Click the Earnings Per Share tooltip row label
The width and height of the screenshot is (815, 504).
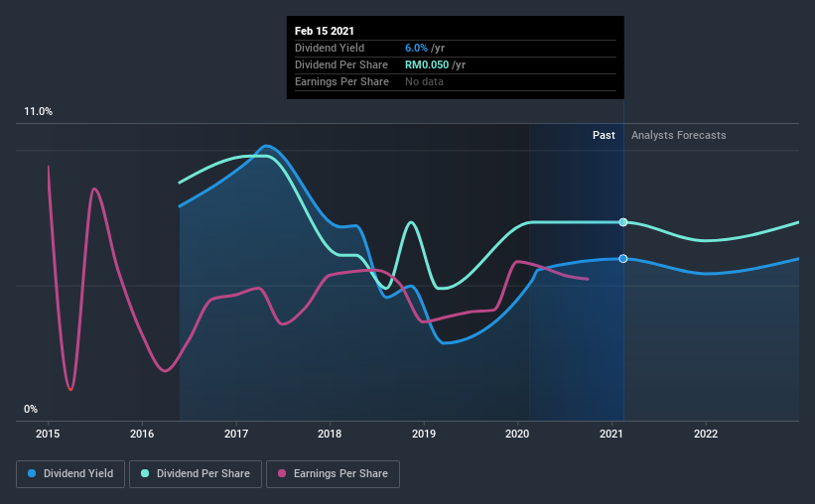(x=341, y=81)
